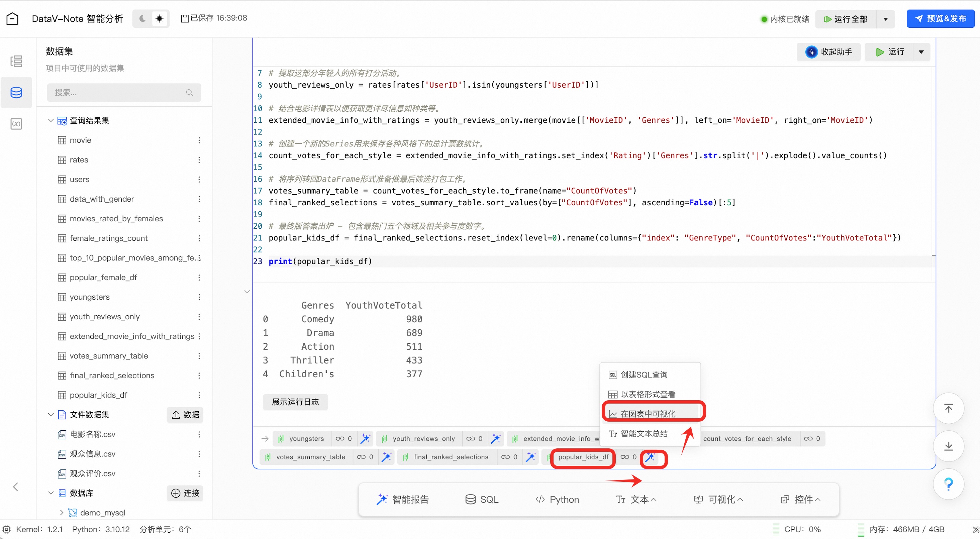Click the blue question mark help button
This screenshot has height=539, width=980.
click(x=949, y=484)
